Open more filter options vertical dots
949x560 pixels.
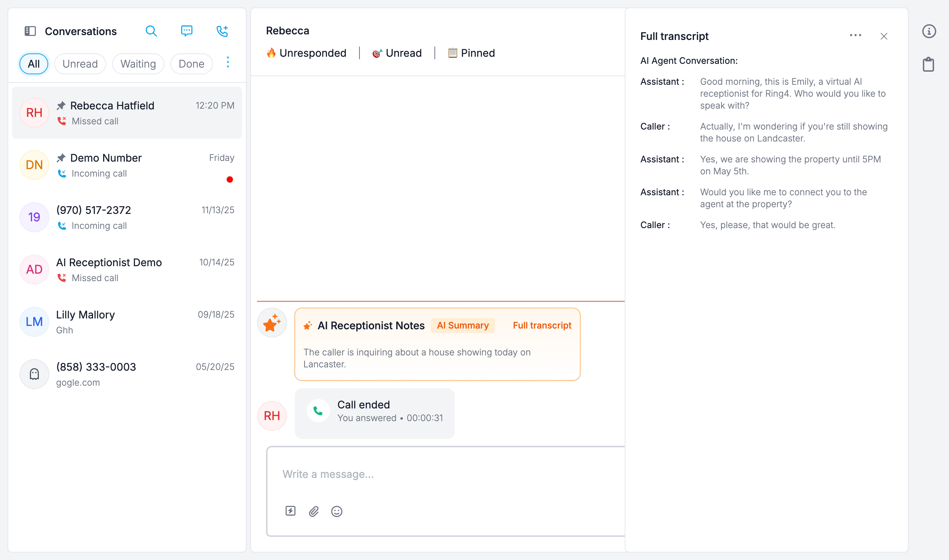point(228,62)
